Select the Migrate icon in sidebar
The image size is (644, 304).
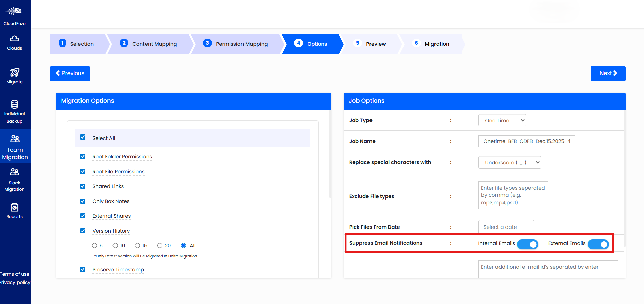tap(14, 75)
